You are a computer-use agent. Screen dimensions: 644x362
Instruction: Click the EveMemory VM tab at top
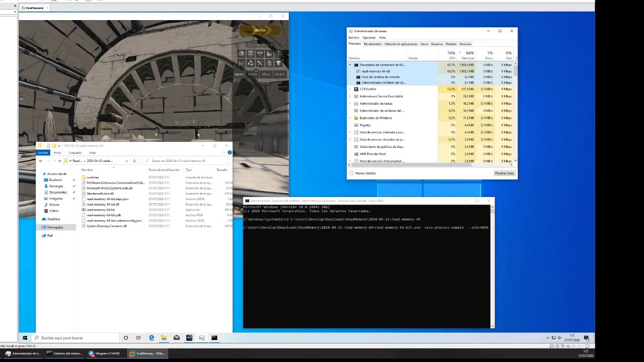(35, 8)
